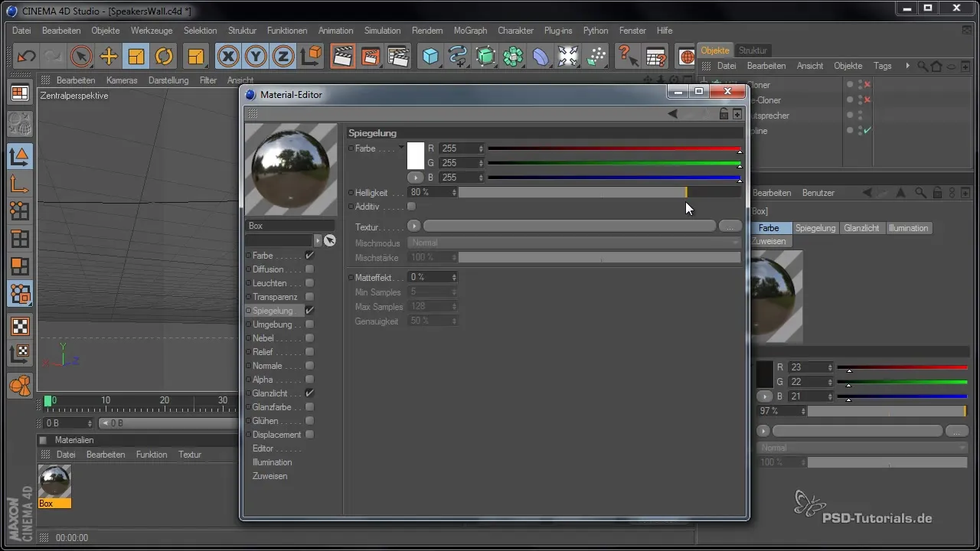This screenshot has width=980, height=551.
Task: Toggle X axis lock
Action: coord(228,56)
